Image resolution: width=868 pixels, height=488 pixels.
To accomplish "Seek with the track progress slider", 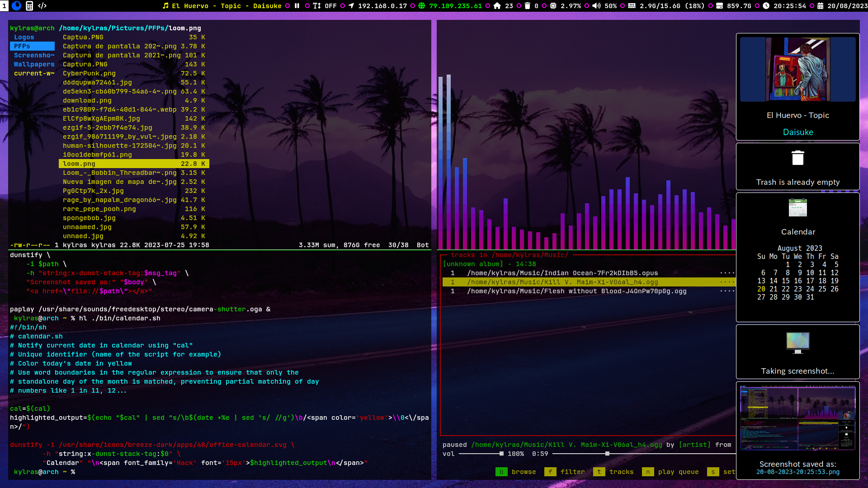I will tap(644, 454).
